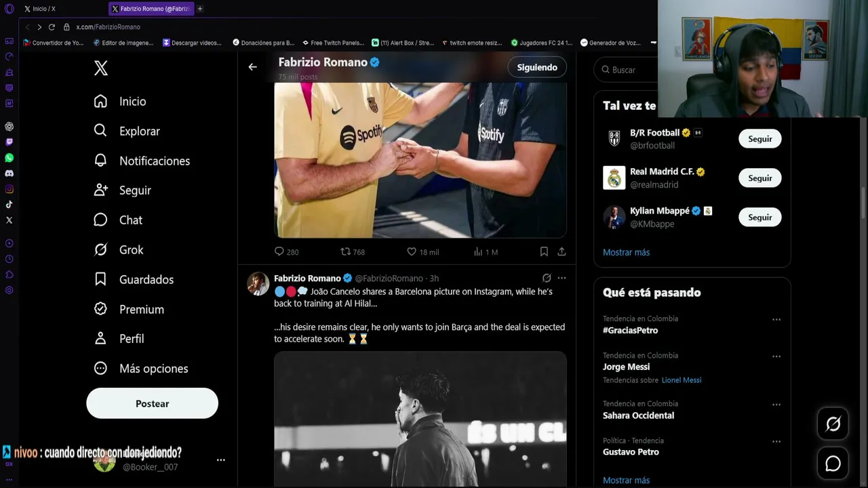Go back to the previous X page arrow
868x488 pixels.
(252, 67)
